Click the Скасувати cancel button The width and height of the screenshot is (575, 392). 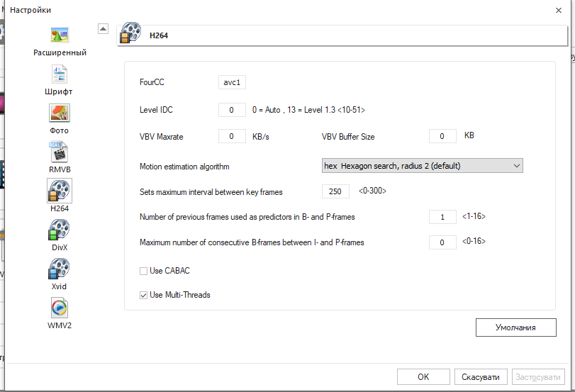coord(481,377)
